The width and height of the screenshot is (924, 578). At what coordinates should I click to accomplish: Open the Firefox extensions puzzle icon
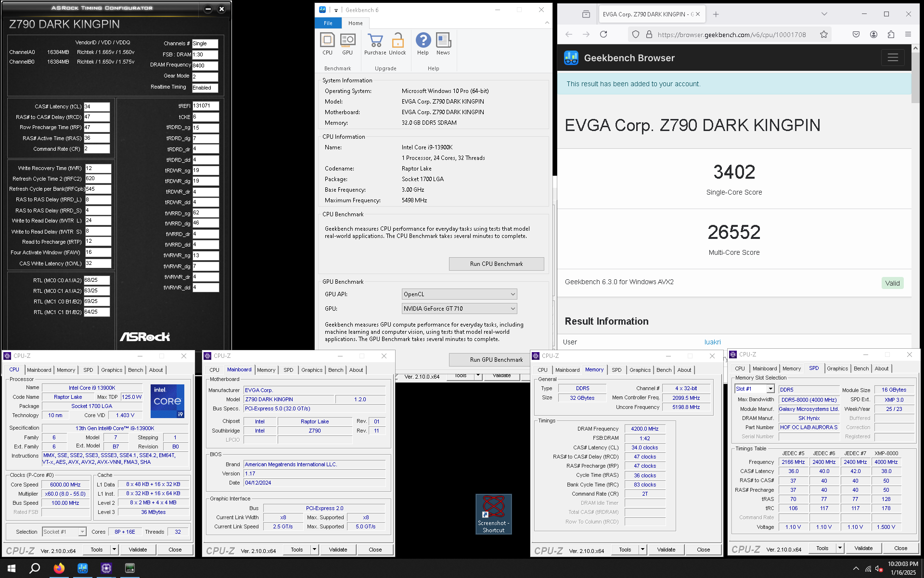[x=891, y=34]
